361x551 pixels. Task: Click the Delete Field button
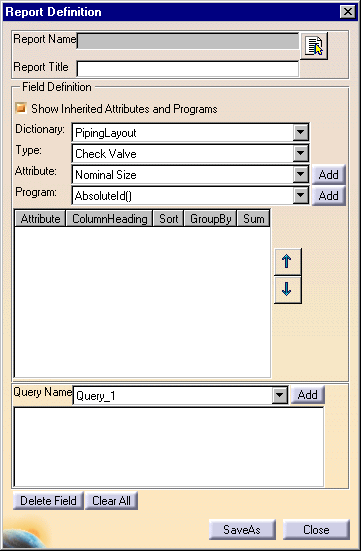[x=49, y=501]
